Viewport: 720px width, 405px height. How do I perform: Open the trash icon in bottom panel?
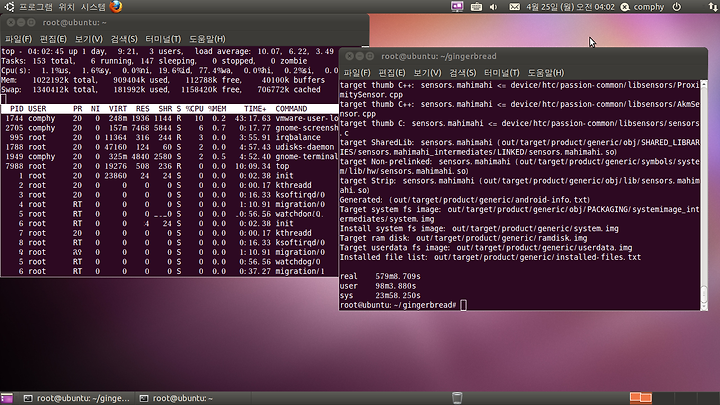pos(457,398)
